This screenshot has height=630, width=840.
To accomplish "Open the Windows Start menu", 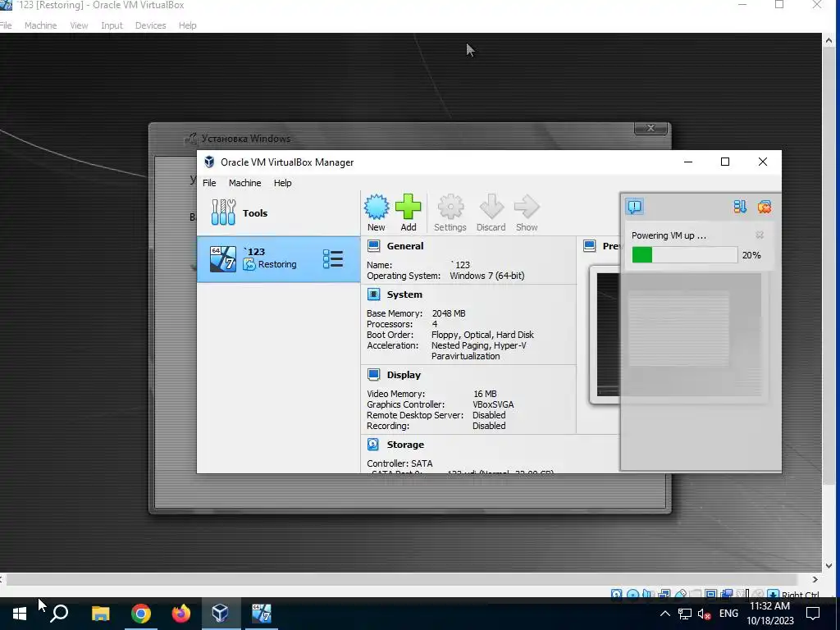I will (20, 614).
